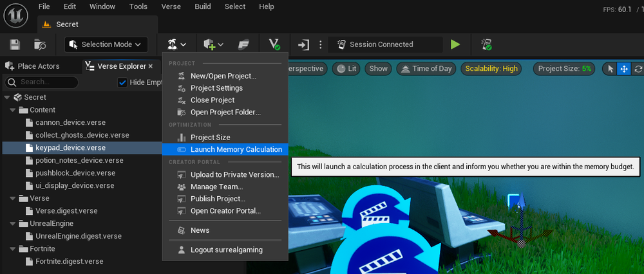Choose New/Open Project from the menu
The height and width of the screenshot is (274, 644).
coord(225,76)
